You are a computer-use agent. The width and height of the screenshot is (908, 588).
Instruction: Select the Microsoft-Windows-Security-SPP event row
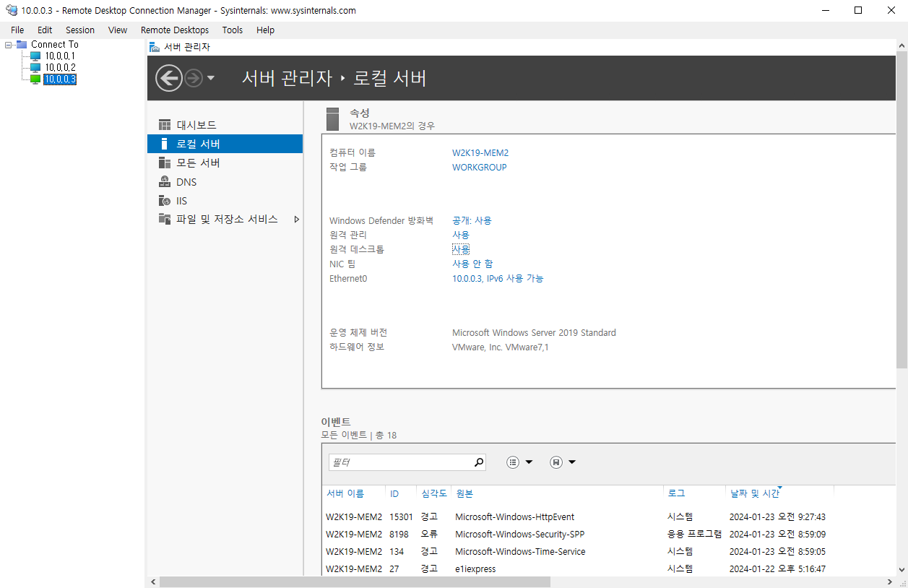[x=608, y=534]
